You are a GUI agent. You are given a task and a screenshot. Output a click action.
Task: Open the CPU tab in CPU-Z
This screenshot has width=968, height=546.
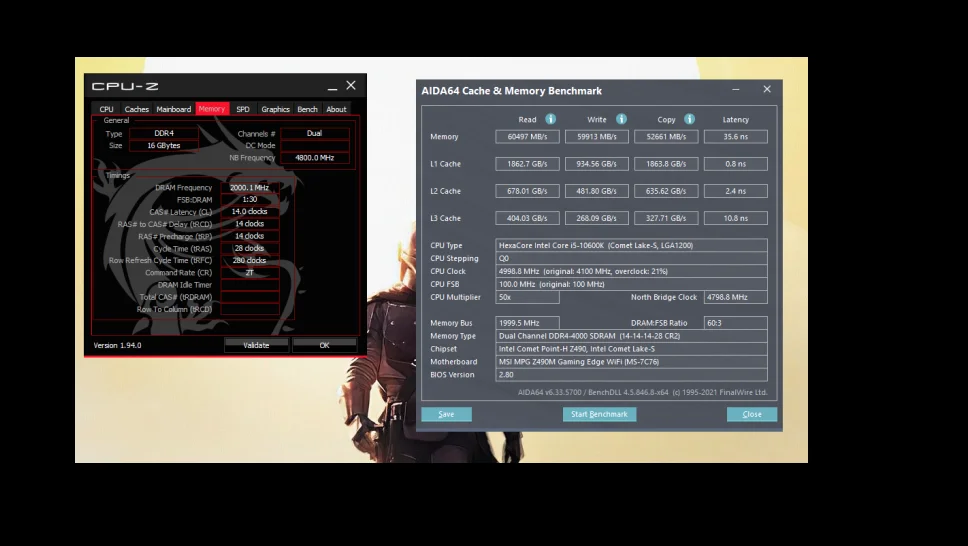[106, 109]
